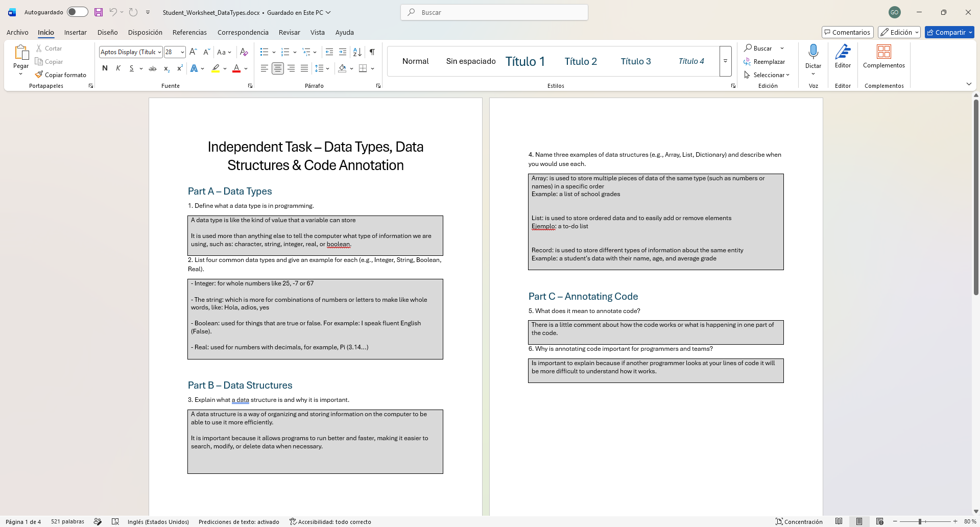Click Copiar formato painter
Viewport: 980px width, 527px height.
click(61, 75)
